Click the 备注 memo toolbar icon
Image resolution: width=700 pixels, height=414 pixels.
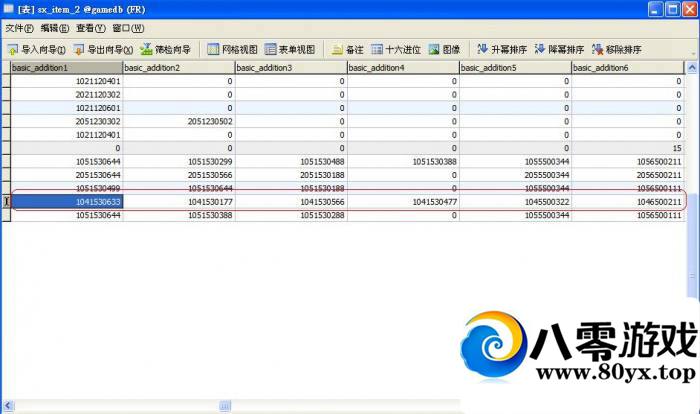pyautogui.click(x=349, y=49)
